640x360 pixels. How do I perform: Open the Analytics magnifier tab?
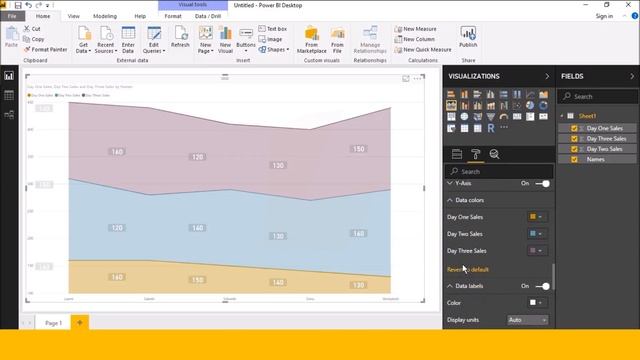[494, 154]
